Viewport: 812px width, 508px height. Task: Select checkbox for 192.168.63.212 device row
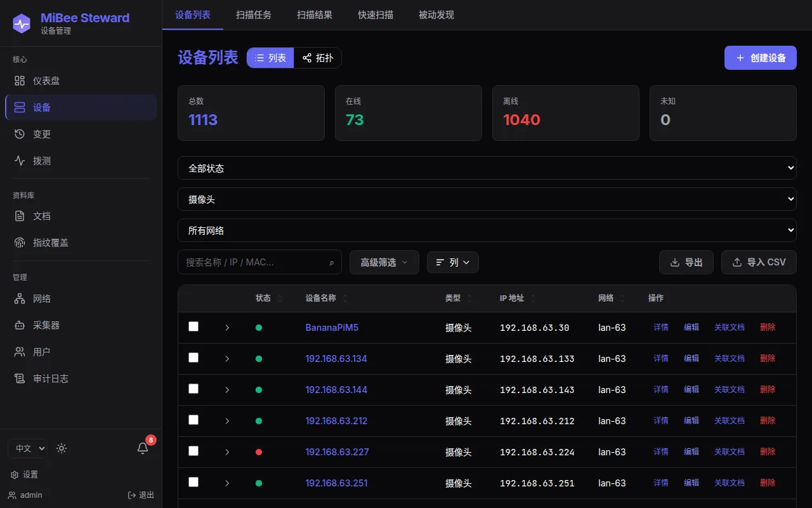[193, 420]
